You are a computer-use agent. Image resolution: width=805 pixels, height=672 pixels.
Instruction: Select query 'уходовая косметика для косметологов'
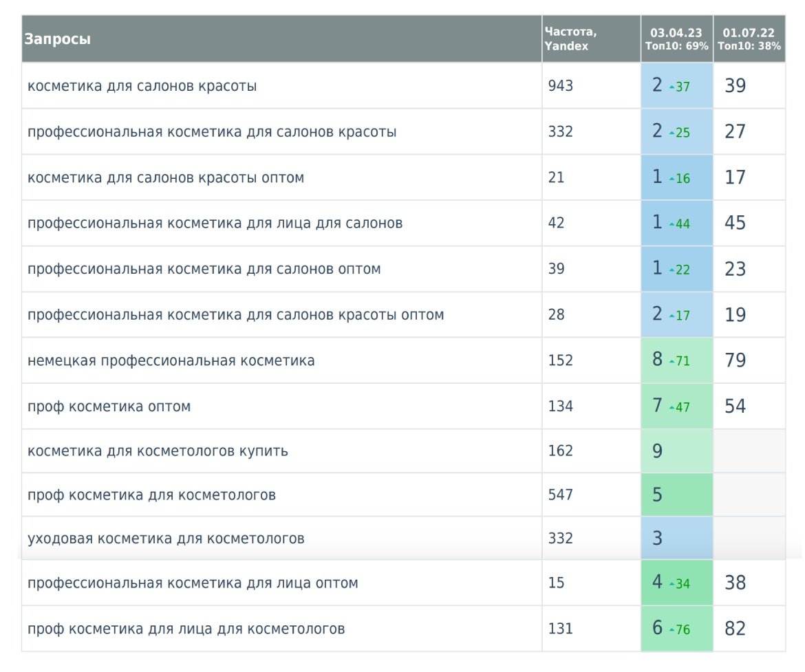(x=166, y=538)
